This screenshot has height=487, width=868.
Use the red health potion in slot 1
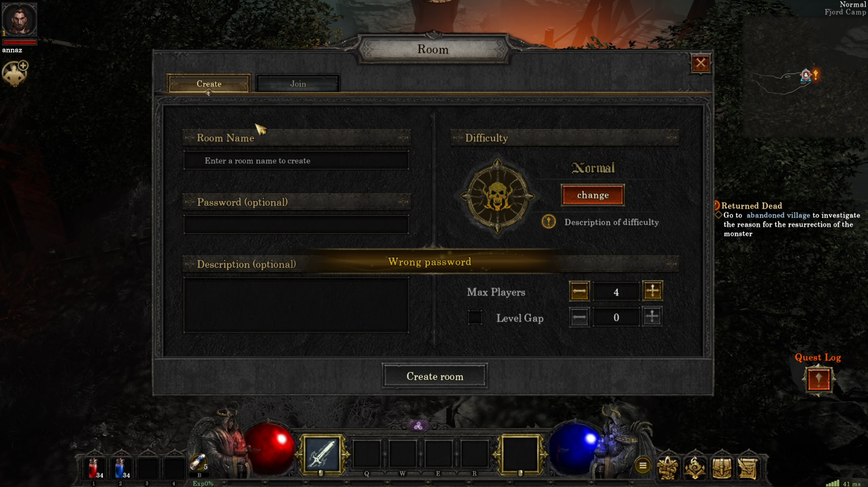(94, 468)
